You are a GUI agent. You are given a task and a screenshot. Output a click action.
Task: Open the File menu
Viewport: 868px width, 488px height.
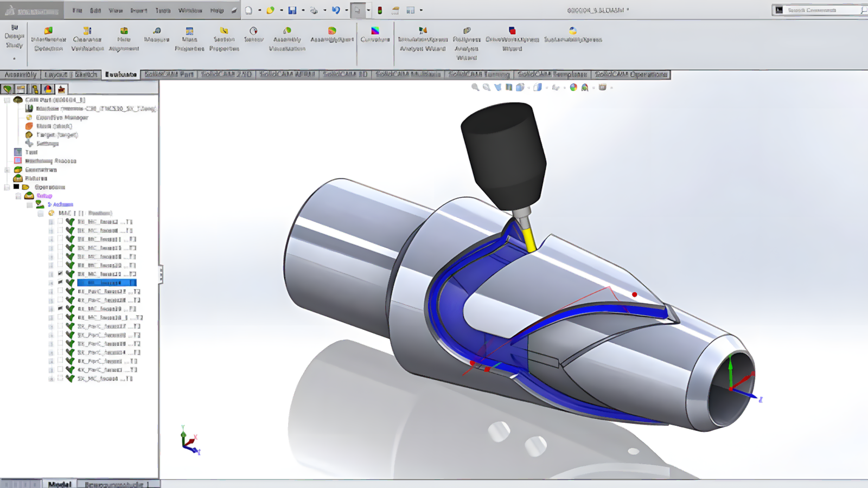click(77, 10)
